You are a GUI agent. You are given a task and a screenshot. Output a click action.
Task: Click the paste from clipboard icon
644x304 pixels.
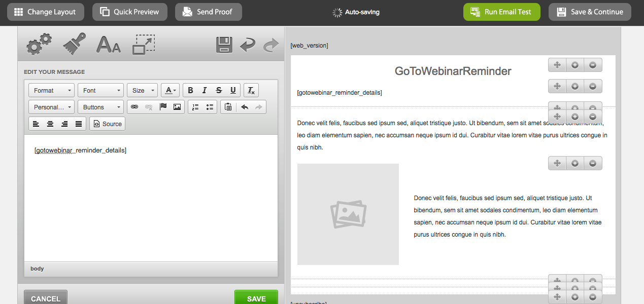point(228,107)
